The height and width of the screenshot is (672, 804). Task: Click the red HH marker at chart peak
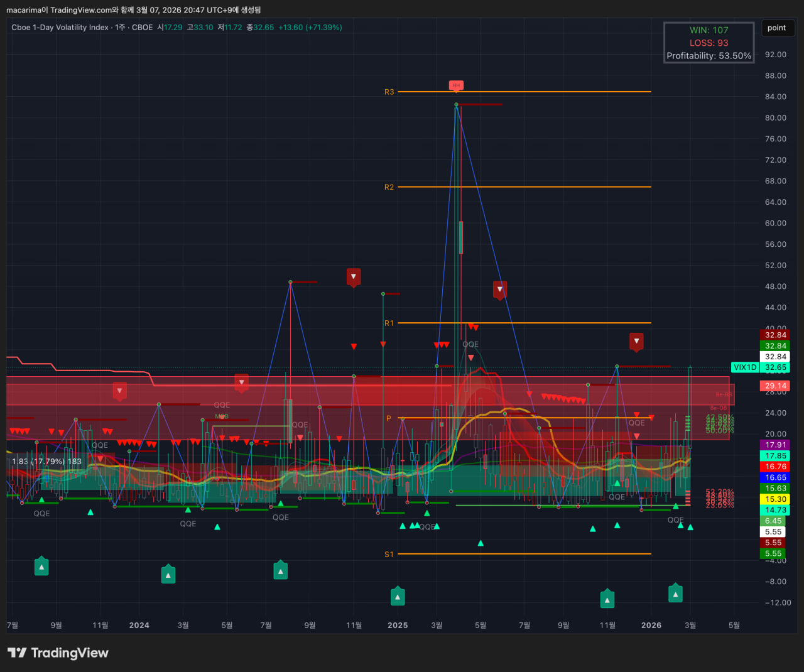click(x=456, y=85)
